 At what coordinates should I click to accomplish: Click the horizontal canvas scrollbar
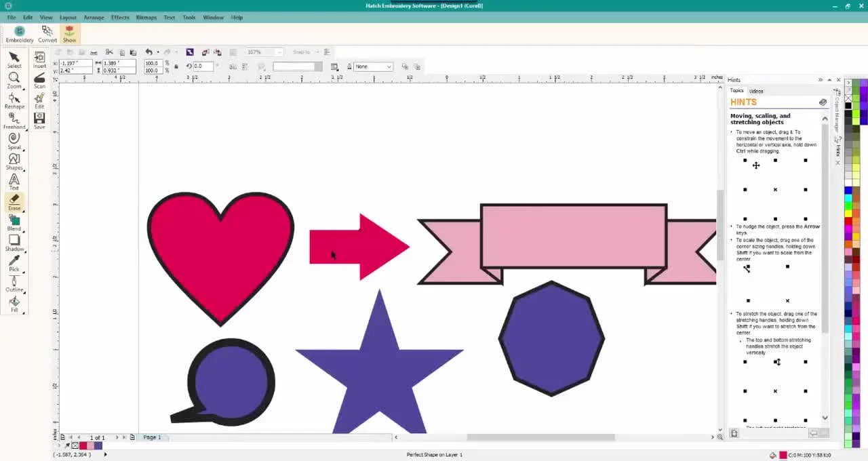tap(540, 437)
